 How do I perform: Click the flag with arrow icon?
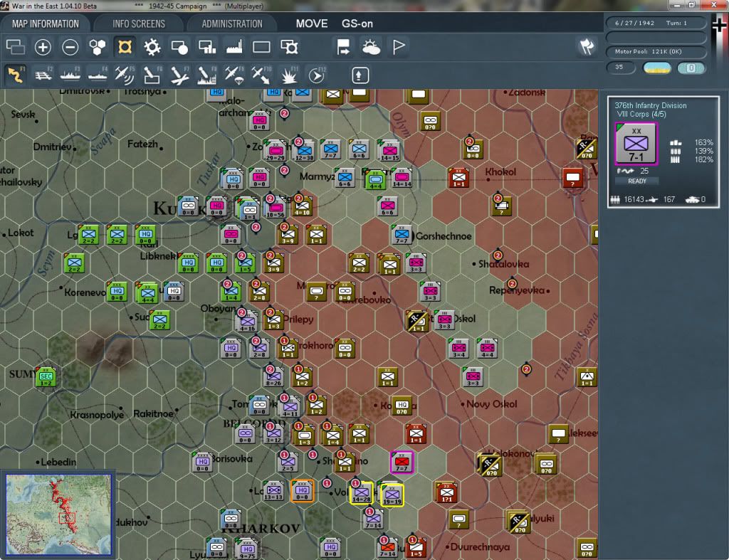tap(344, 47)
